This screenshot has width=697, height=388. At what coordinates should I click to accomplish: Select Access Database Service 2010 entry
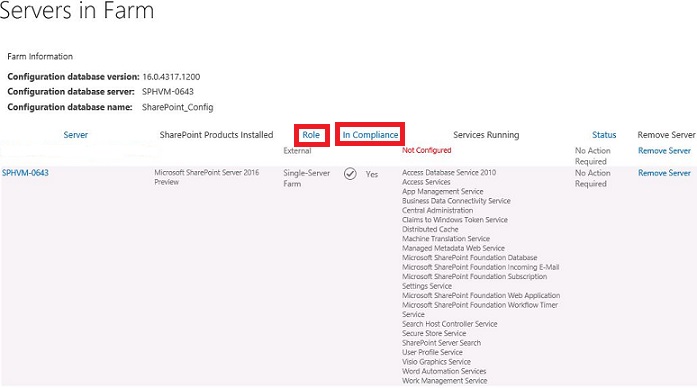449,172
